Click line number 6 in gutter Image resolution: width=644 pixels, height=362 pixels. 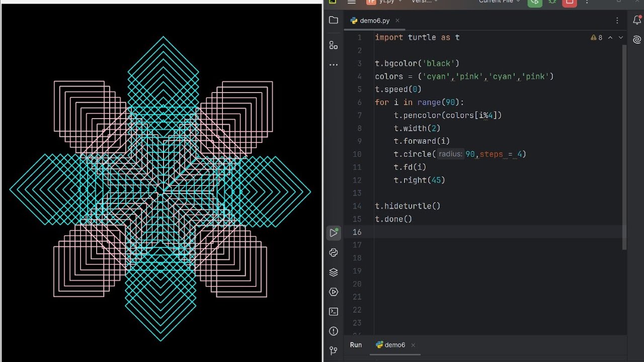[359, 102]
